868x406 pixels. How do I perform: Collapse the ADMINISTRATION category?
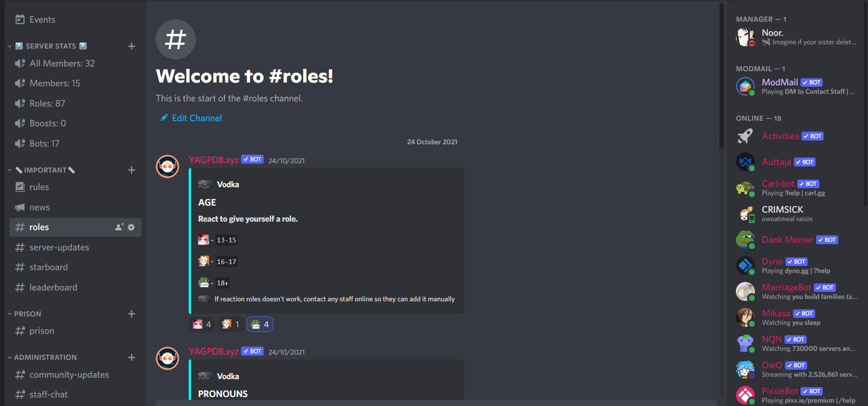(x=42, y=357)
